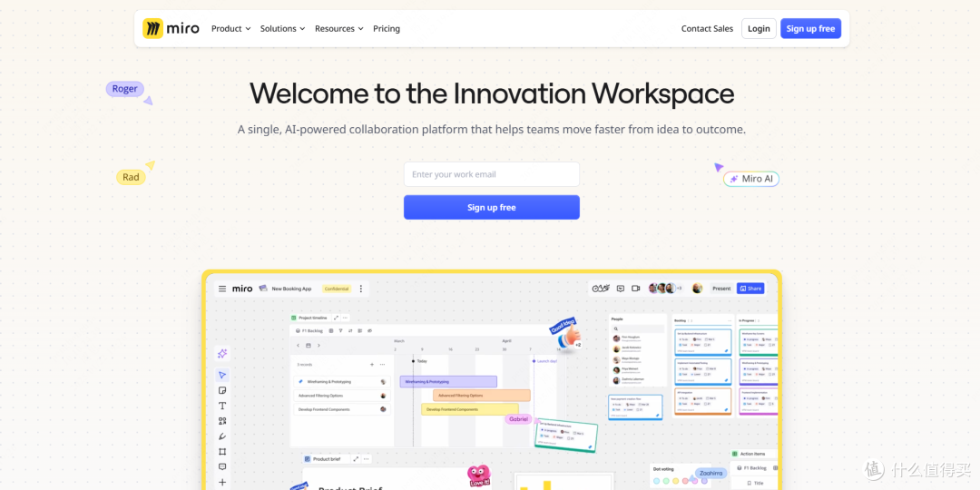The image size is (980, 490).
Task: Open records more options ellipsis
Action: [x=383, y=365]
